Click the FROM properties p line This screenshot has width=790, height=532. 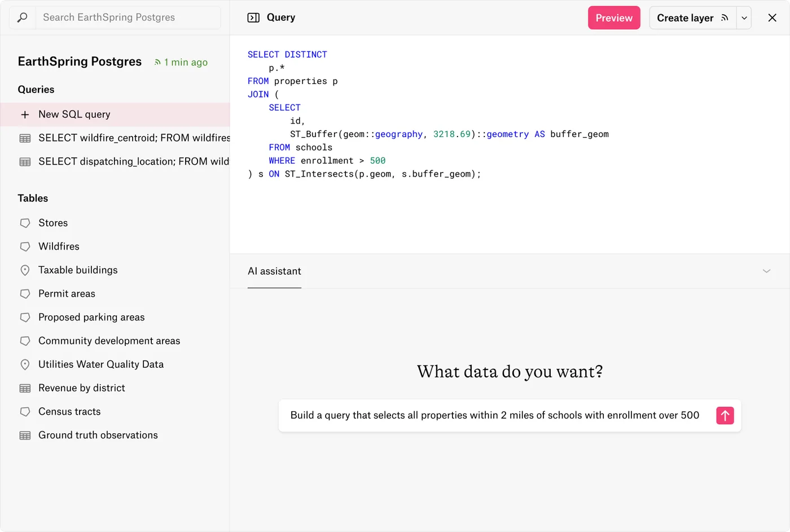coord(293,81)
